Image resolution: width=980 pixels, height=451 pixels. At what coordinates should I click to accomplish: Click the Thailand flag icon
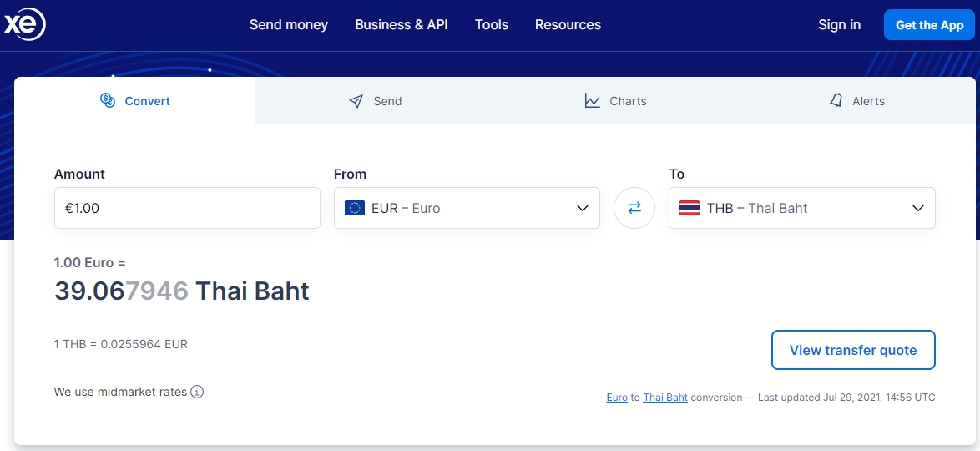[x=690, y=208]
